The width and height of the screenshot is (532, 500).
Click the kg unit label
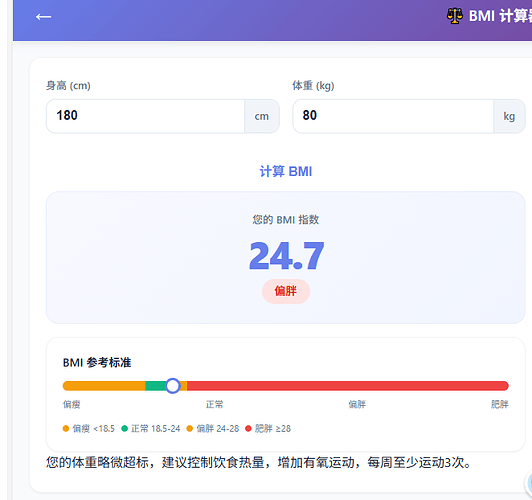509,116
